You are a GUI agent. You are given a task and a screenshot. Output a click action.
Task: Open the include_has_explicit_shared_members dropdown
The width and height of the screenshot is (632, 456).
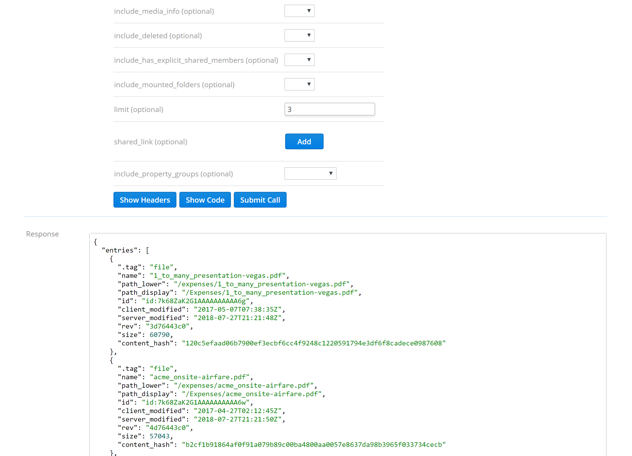coord(299,60)
